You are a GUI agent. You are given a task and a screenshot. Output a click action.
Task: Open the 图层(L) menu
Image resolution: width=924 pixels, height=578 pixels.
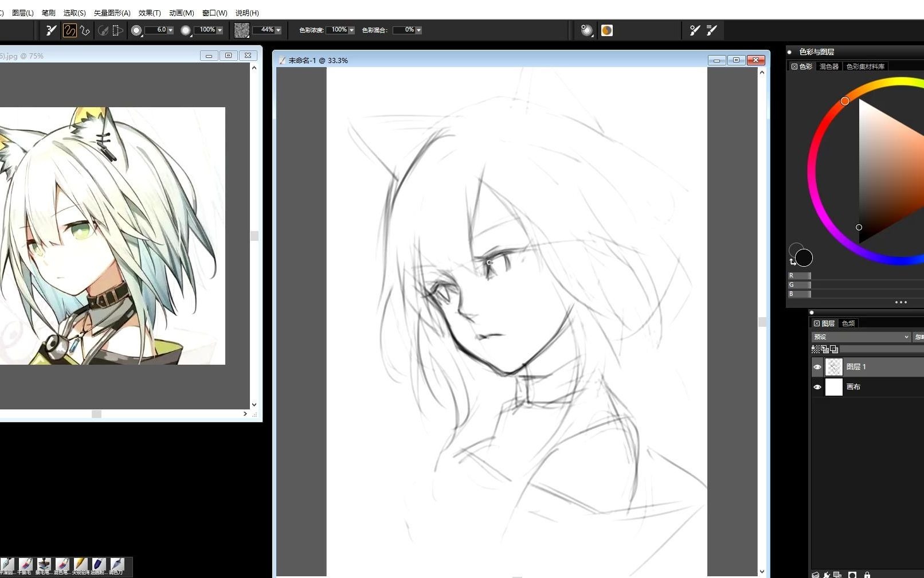(x=23, y=13)
